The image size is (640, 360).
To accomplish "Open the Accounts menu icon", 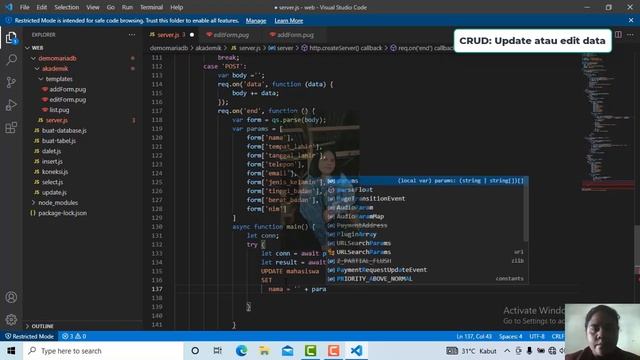I will click(11, 297).
